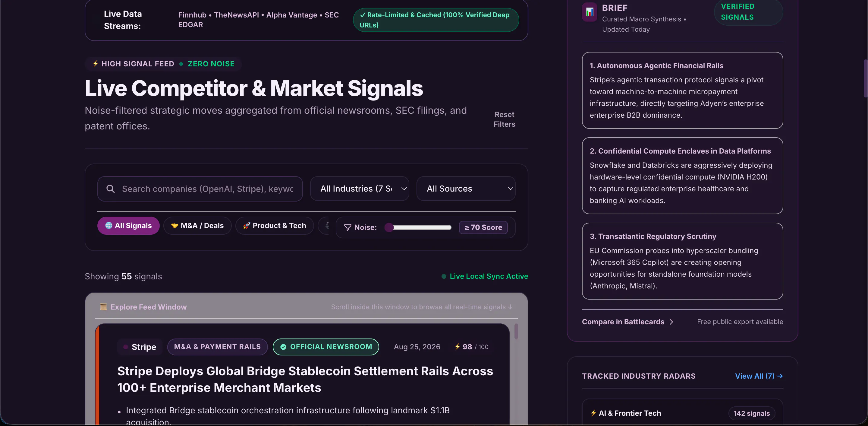Click the search magnifier icon
This screenshot has height=426, width=868.
[111, 189]
